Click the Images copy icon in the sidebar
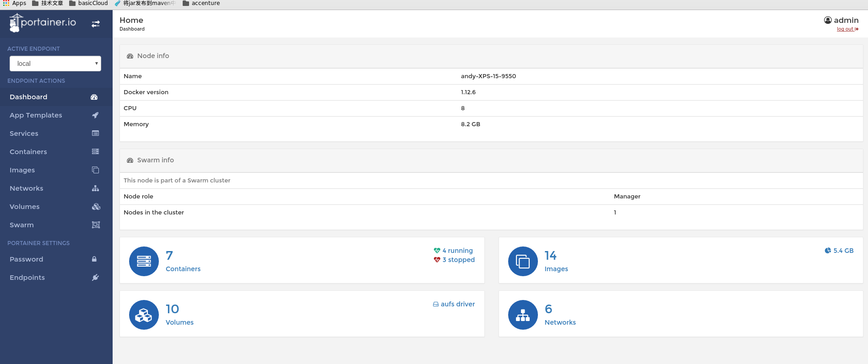 pos(95,170)
